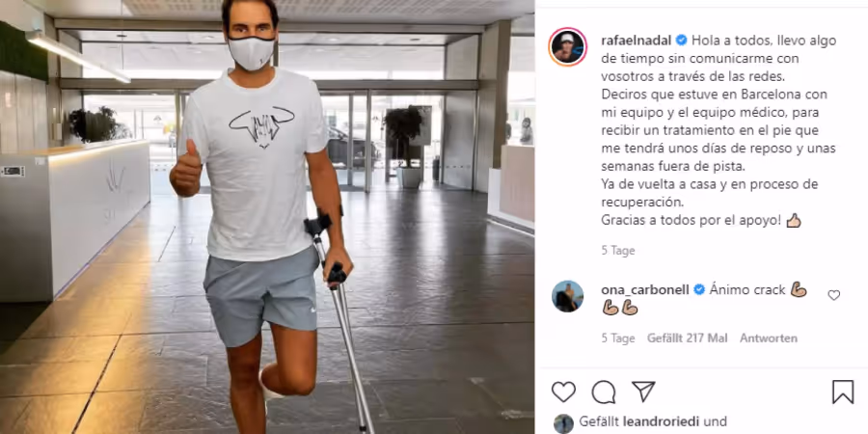
Task: Open comments via speech bubble icon
Action: (604, 392)
